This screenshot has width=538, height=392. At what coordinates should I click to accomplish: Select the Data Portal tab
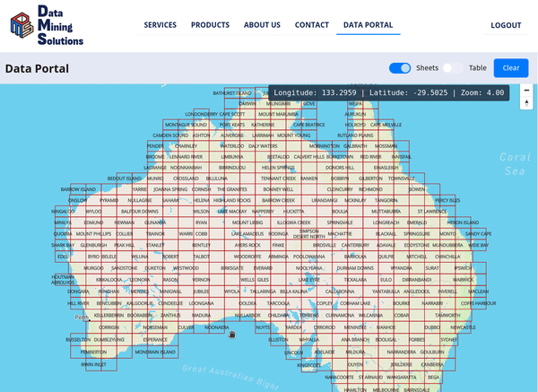click(369, 25)
